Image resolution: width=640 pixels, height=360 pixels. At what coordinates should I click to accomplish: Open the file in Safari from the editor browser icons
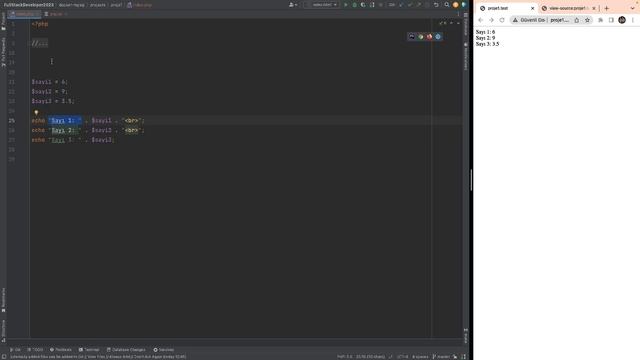coord(438,36)
